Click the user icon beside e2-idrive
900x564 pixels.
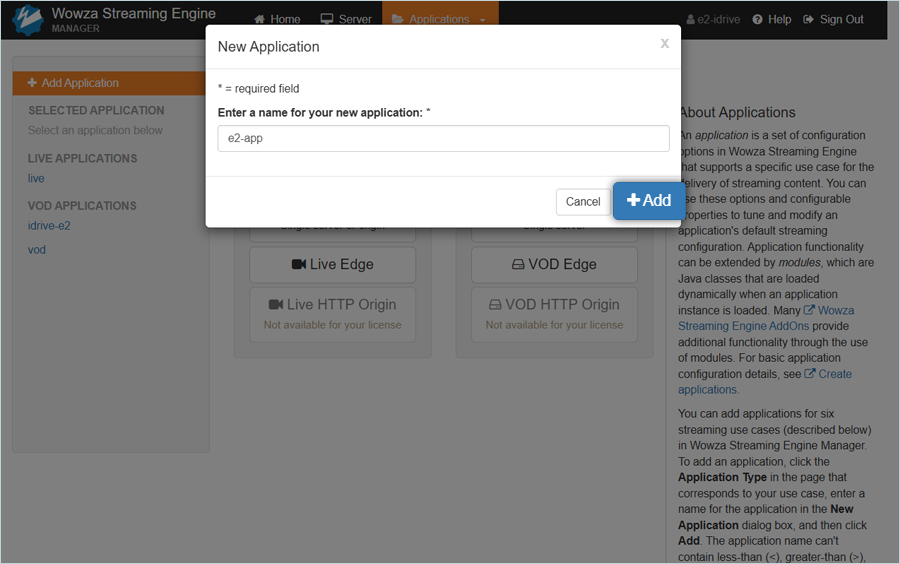pyautogui.click(x=690, y=20)
